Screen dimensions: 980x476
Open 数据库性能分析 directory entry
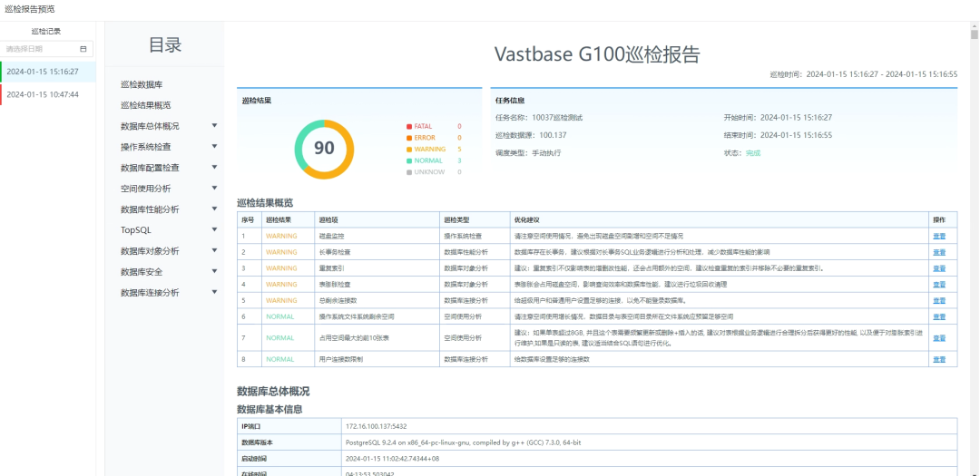[x=150, y=209]
